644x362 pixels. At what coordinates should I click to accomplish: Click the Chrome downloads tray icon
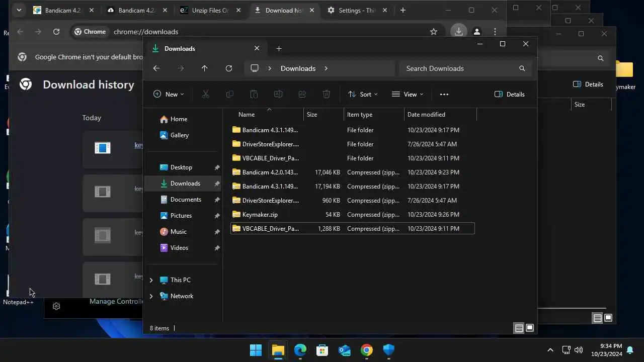coord(458,31)
